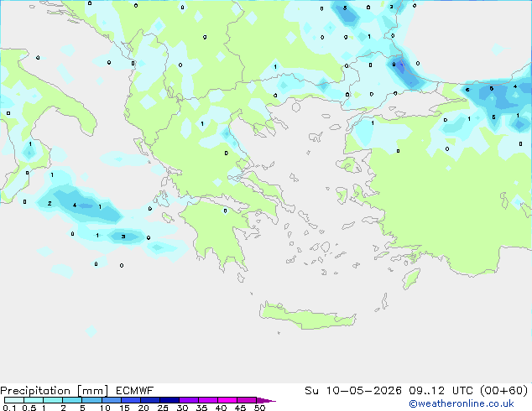The image size is (532, 411).
Task: Select the magenta legend swatch between 40 and 45
Action: pyautogui.click(x=227, y=400)
